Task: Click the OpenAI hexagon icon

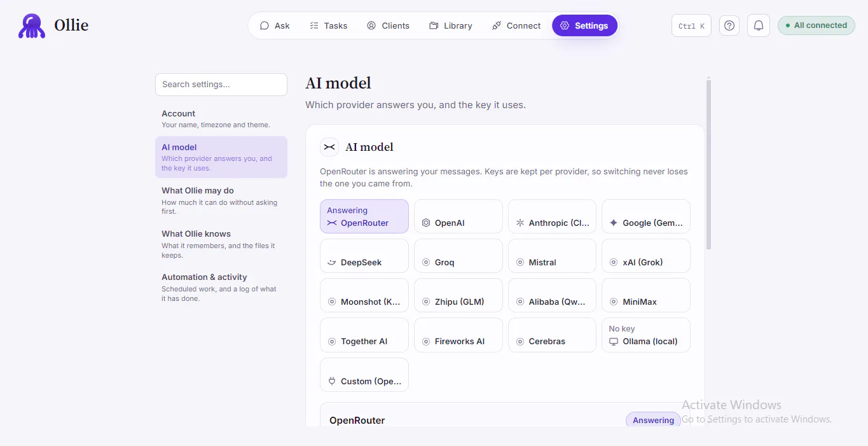Action: click(426, 223)
